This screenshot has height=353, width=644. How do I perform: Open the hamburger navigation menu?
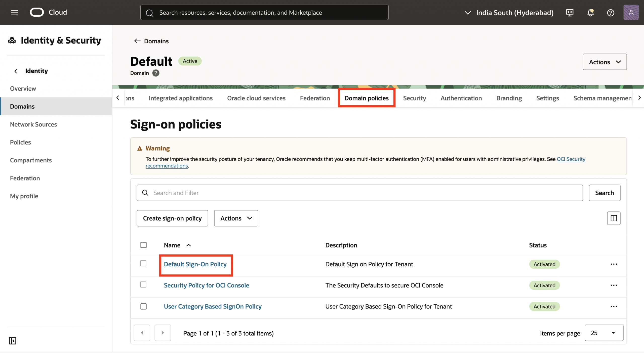[x=14, y=13]
